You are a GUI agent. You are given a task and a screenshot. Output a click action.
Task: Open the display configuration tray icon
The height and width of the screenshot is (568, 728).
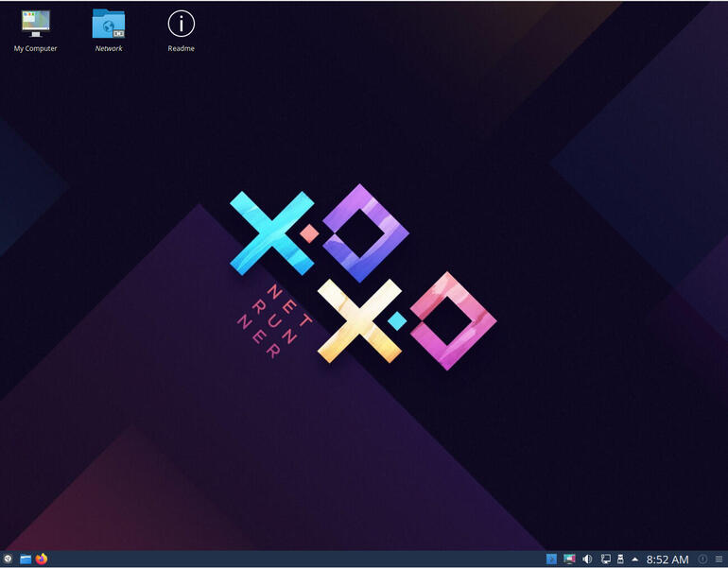569,559
